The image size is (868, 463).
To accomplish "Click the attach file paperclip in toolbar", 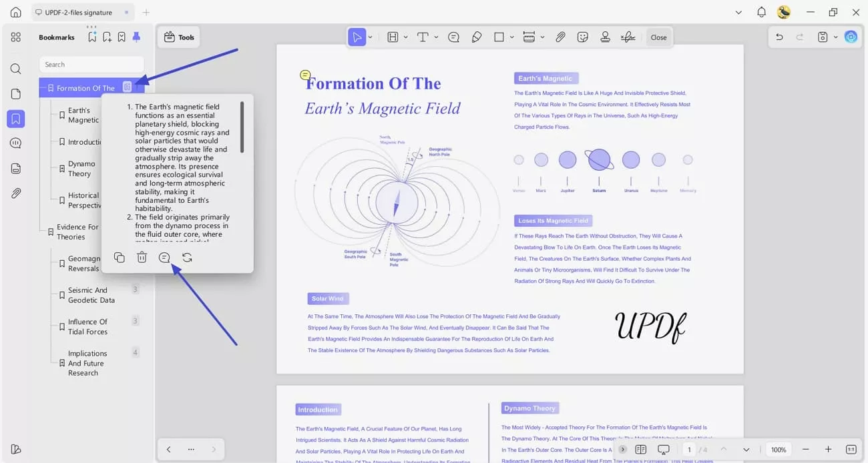I will (x=560, y=37).
